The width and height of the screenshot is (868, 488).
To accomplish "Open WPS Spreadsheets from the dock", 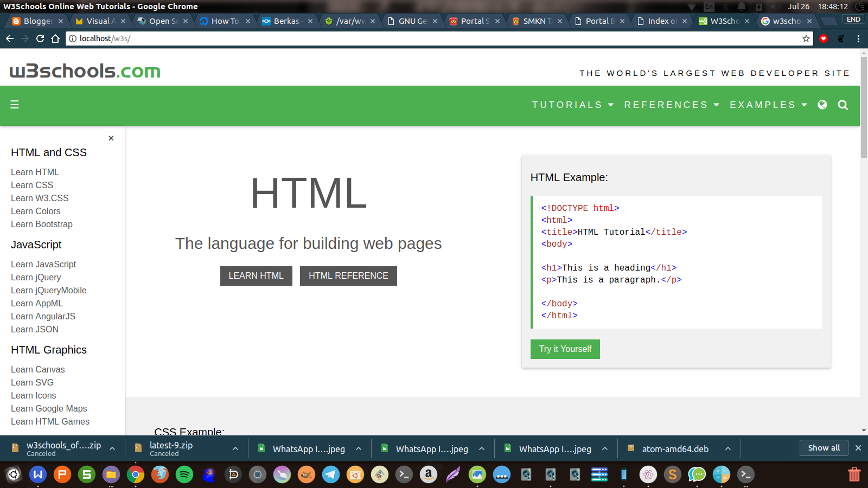I will (x=87, y=475).
